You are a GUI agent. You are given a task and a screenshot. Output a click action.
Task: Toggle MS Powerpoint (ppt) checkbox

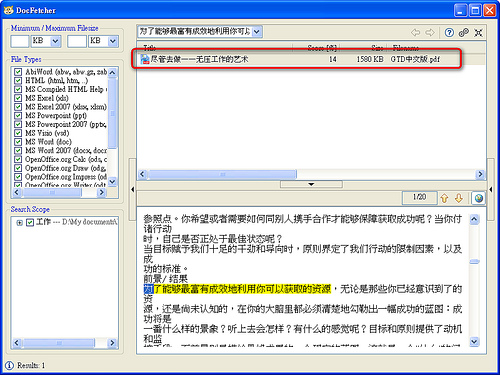pyautogui.click(x=18, y=115)
